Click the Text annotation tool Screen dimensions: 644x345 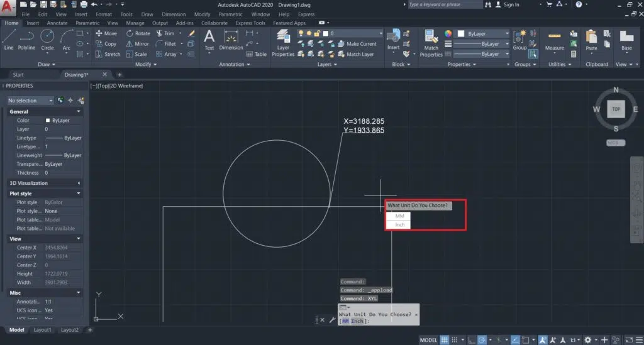(x=209, y=38)
